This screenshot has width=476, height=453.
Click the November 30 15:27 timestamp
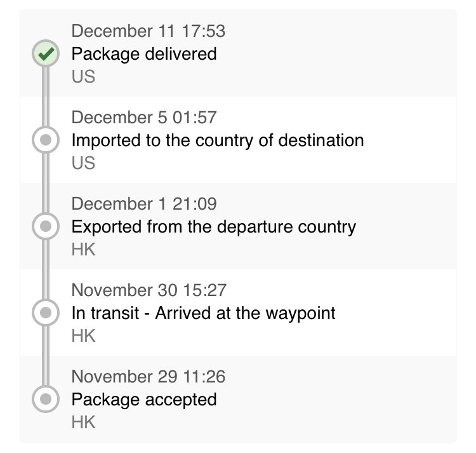click(149, 290)
